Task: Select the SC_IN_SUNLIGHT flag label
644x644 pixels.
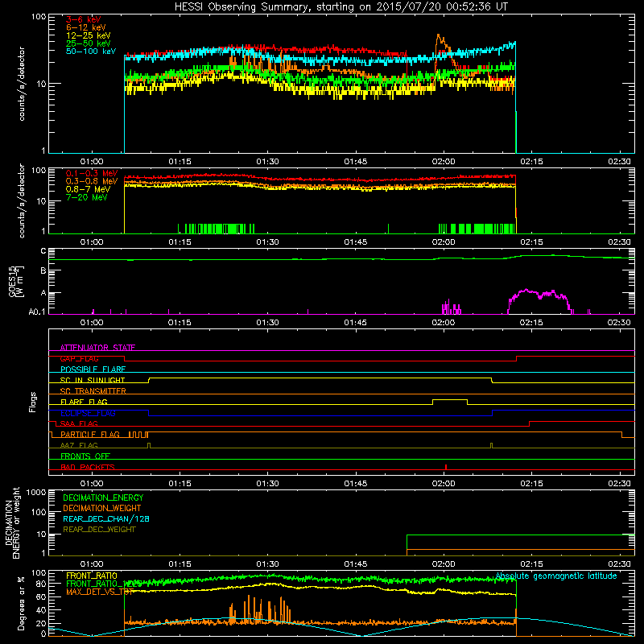Action: 93,380
